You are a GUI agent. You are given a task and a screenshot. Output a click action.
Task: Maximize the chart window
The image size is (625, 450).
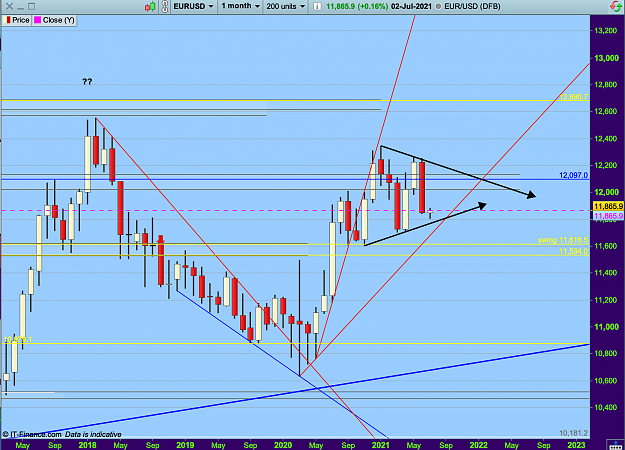[x=31, y=6]
